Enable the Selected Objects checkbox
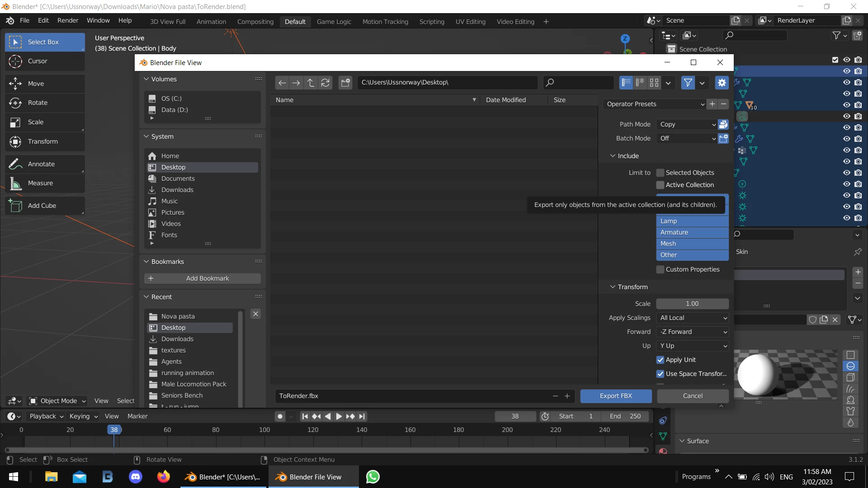Screen dimensions: 868x488 (660, 173)
